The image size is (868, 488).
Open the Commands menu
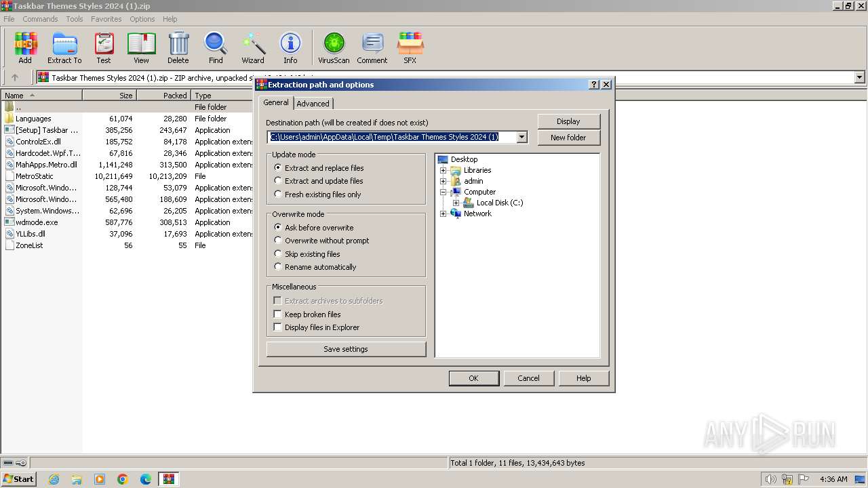(x=40, y=19)
